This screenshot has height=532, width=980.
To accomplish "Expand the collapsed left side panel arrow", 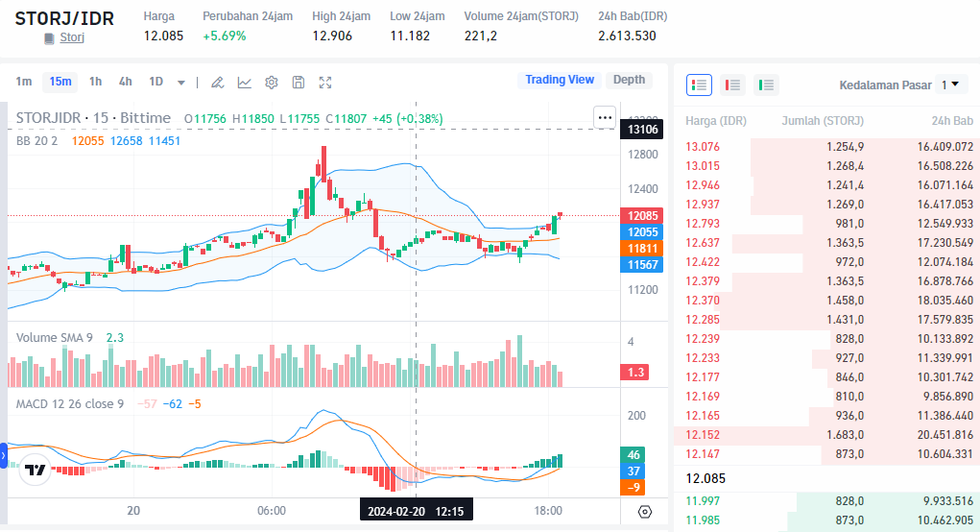I will [3, 456].
